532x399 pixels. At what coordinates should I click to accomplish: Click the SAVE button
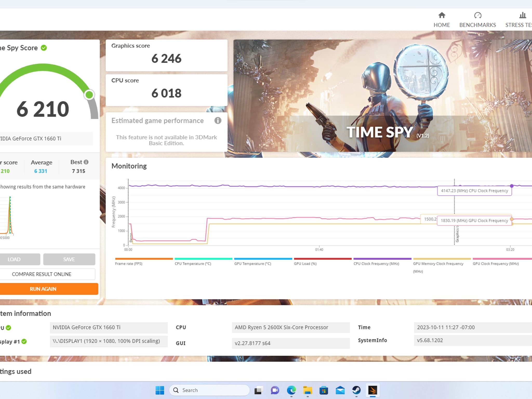(69, 259)
